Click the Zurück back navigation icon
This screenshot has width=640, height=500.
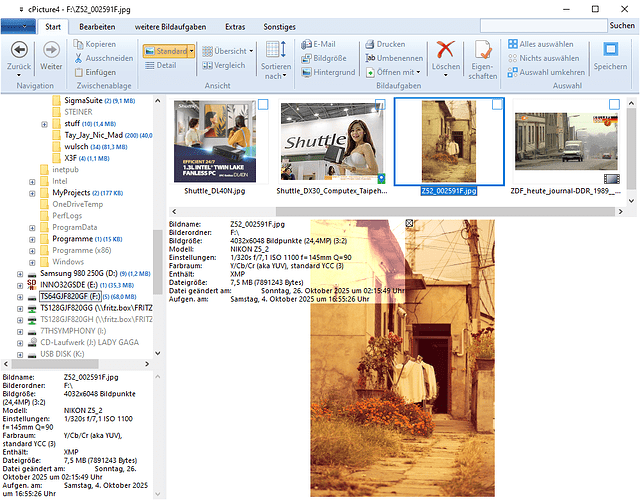click(19, 50)
